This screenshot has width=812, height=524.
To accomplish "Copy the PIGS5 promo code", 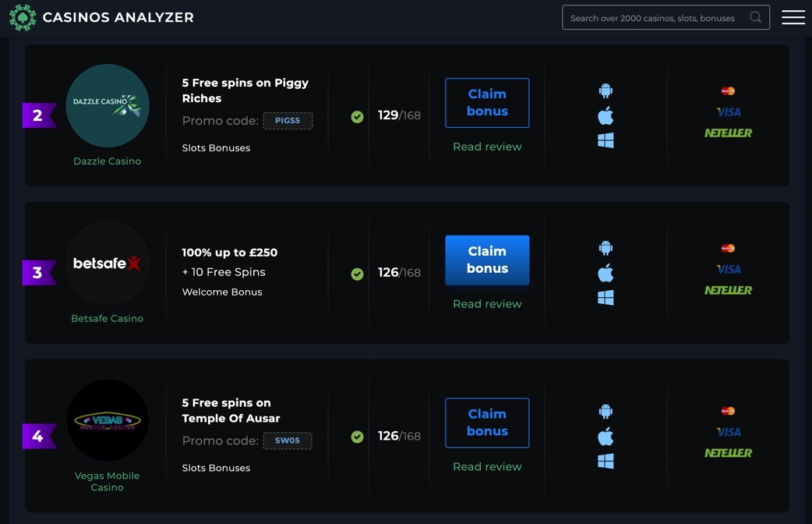I will tap(288, 121).
